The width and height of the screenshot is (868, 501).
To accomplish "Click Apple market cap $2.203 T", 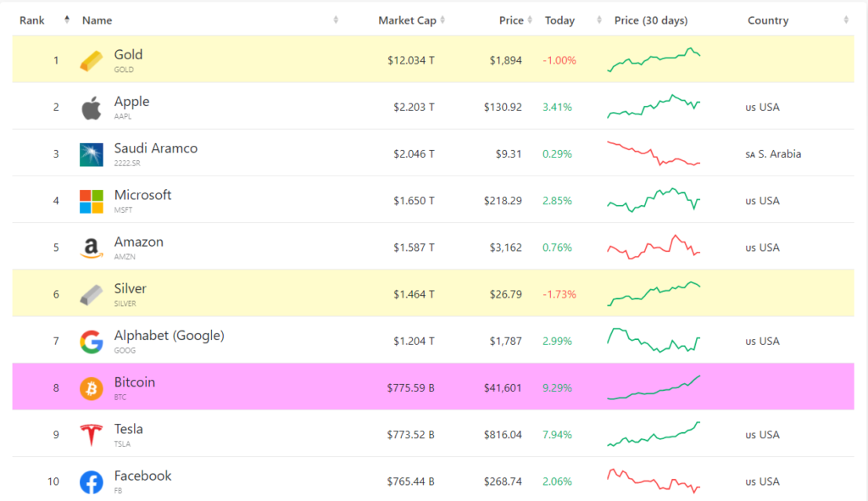I will coord(414,108).
